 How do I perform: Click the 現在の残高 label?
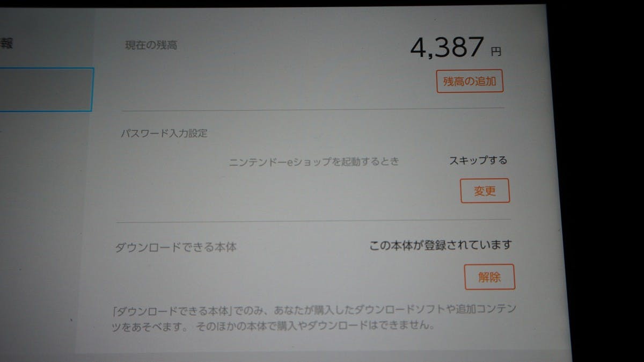[151, 45]
